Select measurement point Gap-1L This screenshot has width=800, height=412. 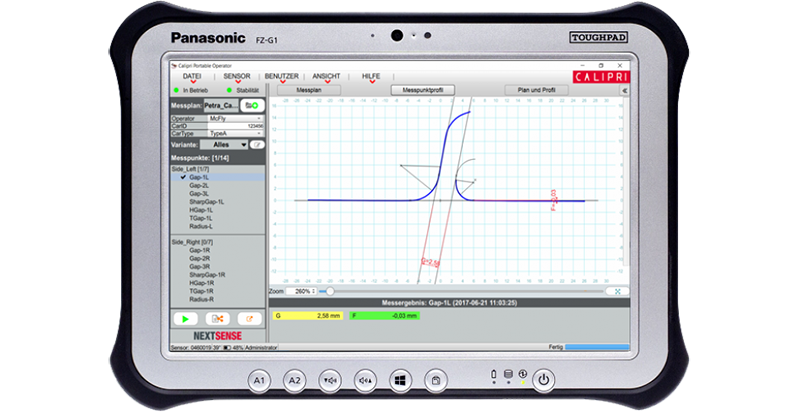coord(218,177)
